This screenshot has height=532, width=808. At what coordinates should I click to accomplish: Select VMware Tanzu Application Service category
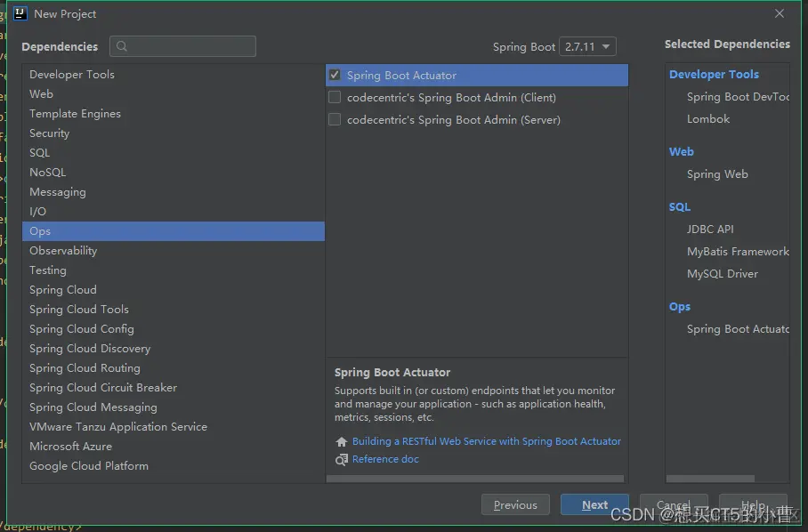pos(174,427)
